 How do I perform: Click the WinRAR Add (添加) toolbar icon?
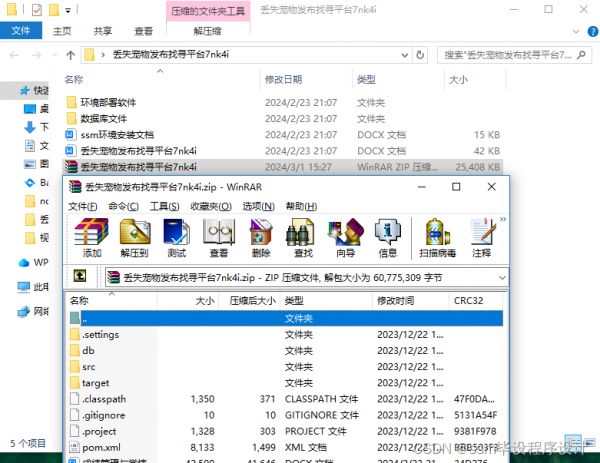[x=92, y=237]
